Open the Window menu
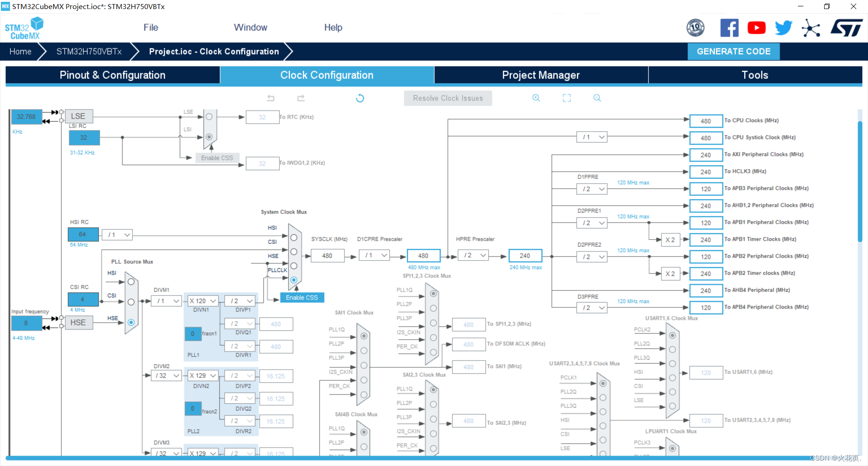Screen dimensions: 868x466 click(250, 28)
